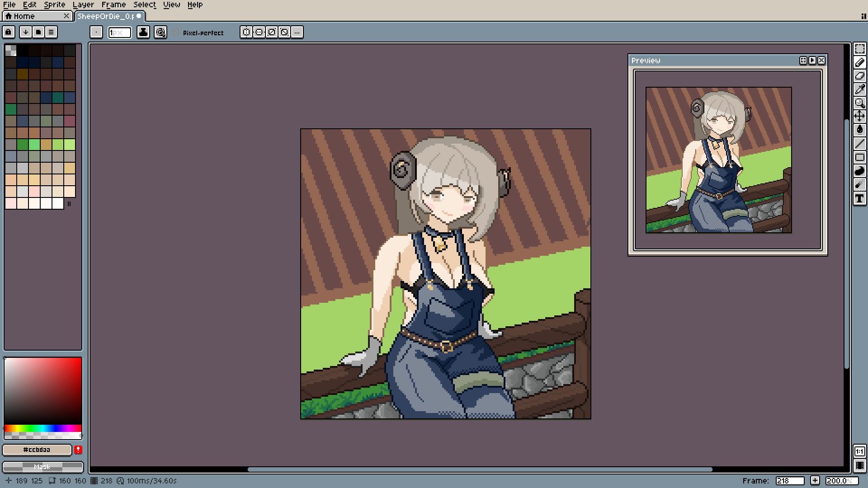Open the Sprite menu
The height and width of the screenshot is (488, 868).
coord(54,5)
